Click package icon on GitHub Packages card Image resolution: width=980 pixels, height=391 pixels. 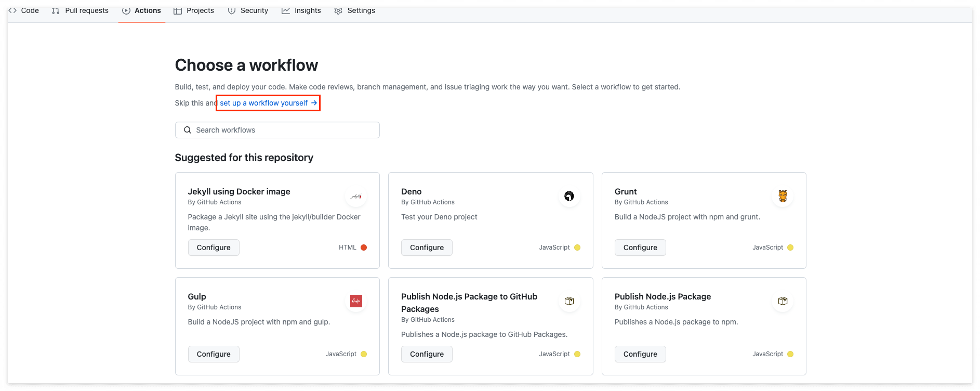click(x=570, y=301)
